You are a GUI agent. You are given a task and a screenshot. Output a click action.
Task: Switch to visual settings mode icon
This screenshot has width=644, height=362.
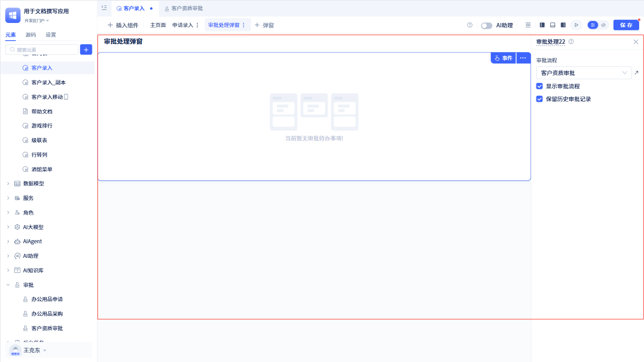coord(593,25)
